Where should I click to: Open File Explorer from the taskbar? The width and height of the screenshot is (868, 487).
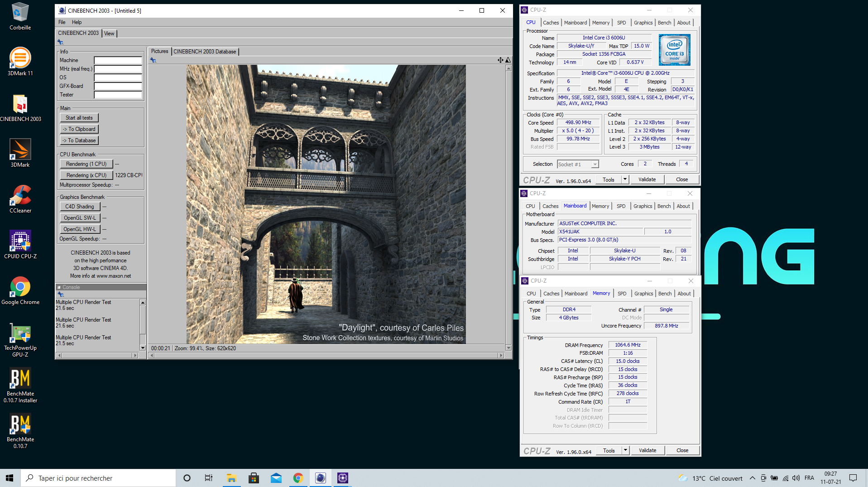point(231,478)
